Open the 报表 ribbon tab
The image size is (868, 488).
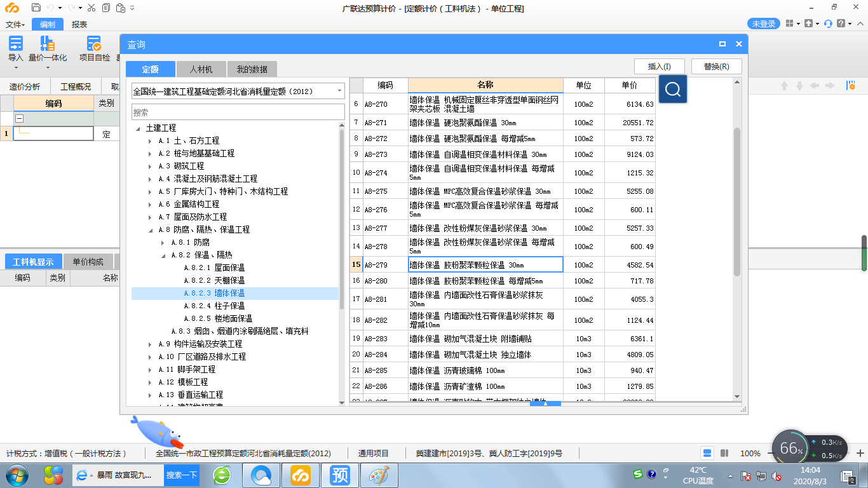[x=79, y=25]
